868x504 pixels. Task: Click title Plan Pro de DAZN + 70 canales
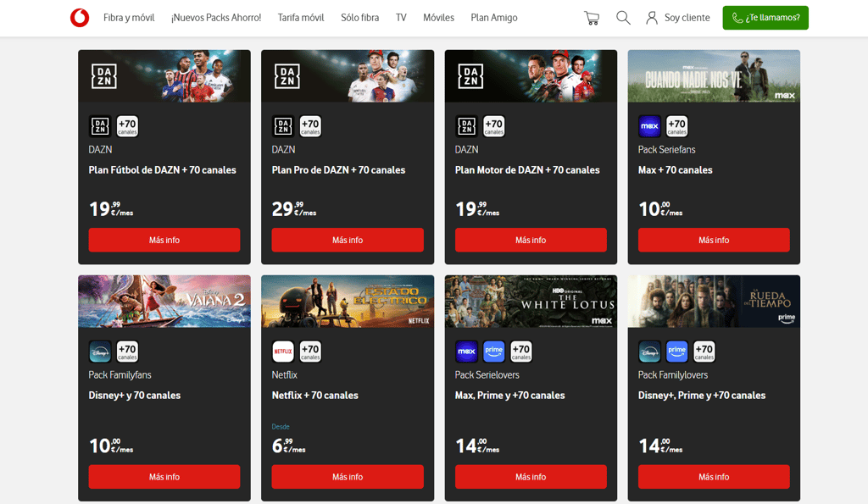[x=338, y=170]
